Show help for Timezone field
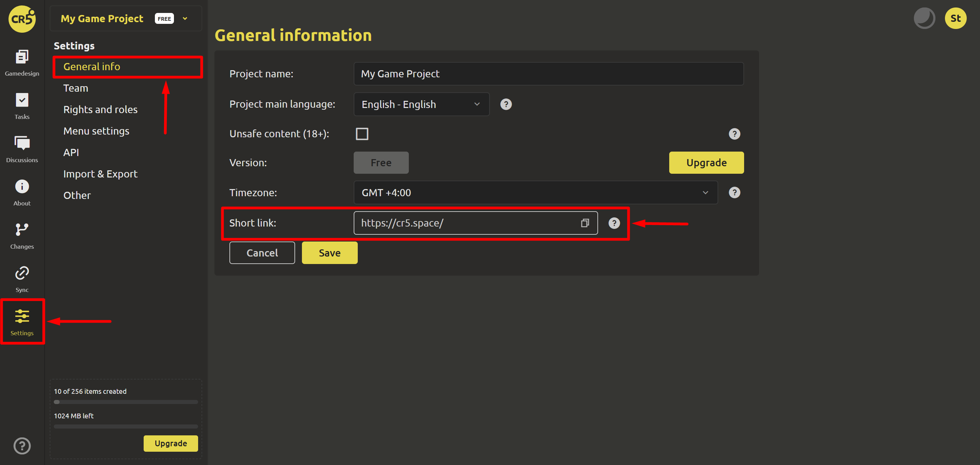 [x=734, y=192]
